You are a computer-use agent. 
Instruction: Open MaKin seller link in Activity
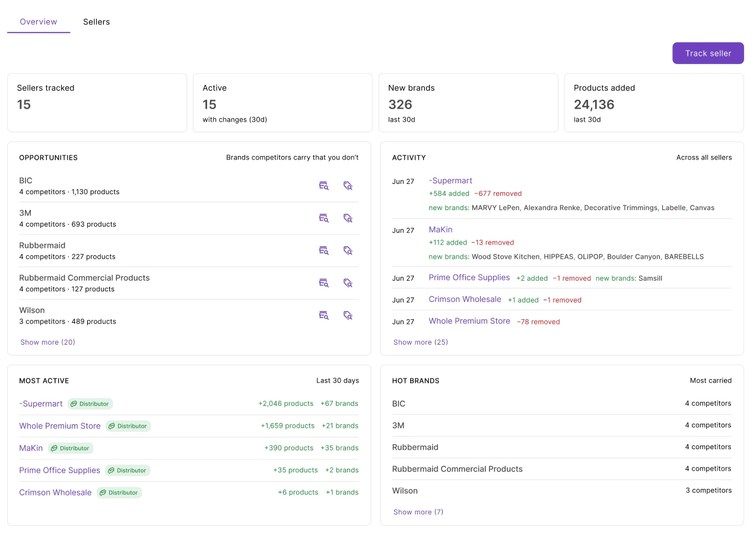pos(440,230)
